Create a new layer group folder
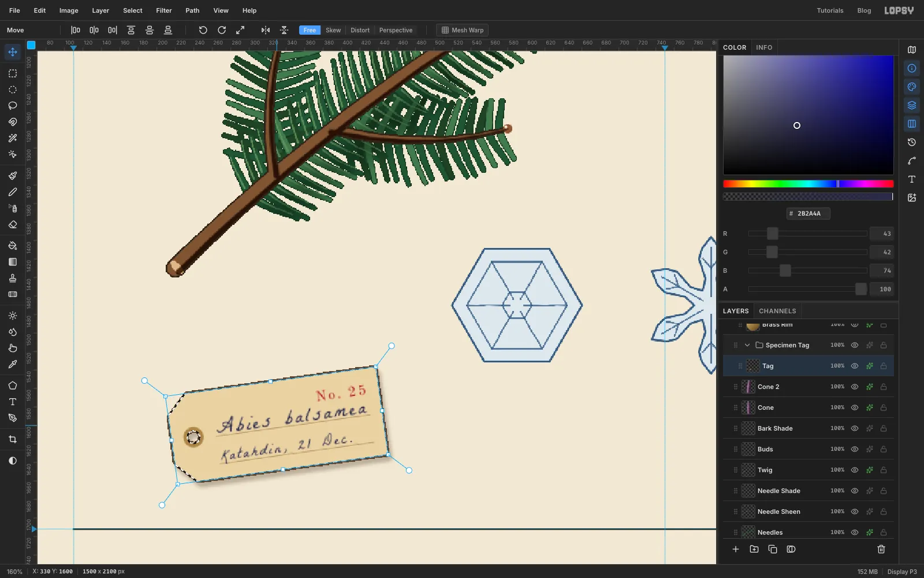924x578 pixels. [754, 549]
